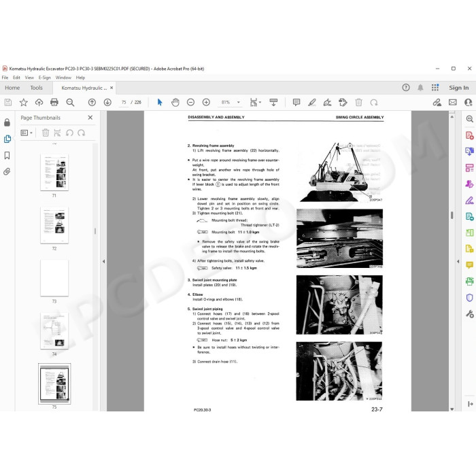Viewport: 476px width, 476px height.
Task: Open Fill and Sign tool in right pane
Action: 469,201
